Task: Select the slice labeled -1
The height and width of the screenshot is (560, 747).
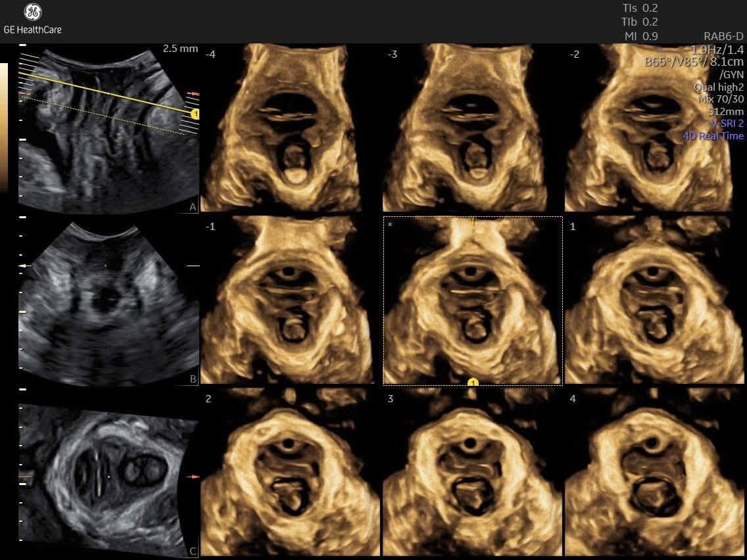Action: (x=286, y=300)
